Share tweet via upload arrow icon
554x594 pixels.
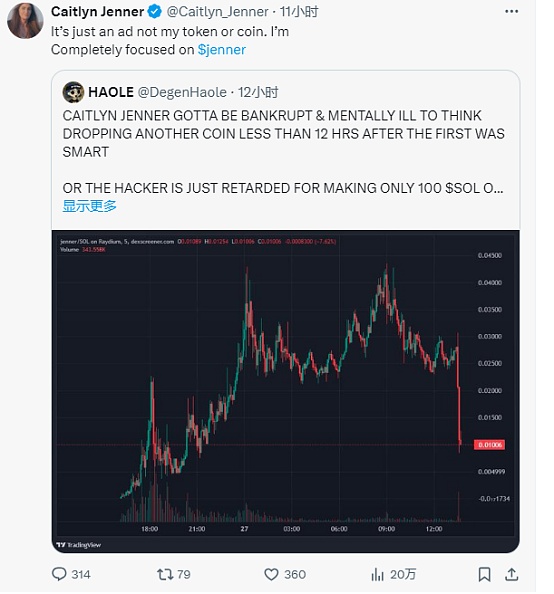tap(512, 574)
